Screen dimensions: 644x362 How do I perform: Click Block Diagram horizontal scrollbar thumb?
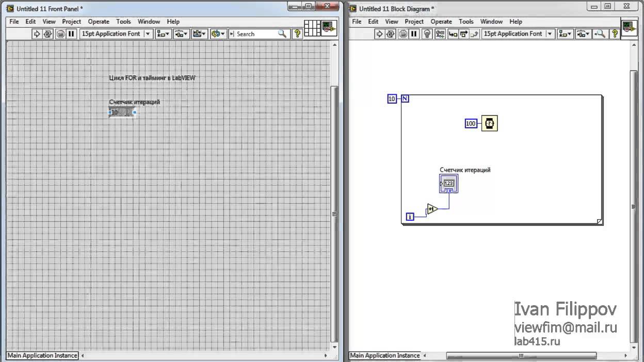tap(521, 356)
